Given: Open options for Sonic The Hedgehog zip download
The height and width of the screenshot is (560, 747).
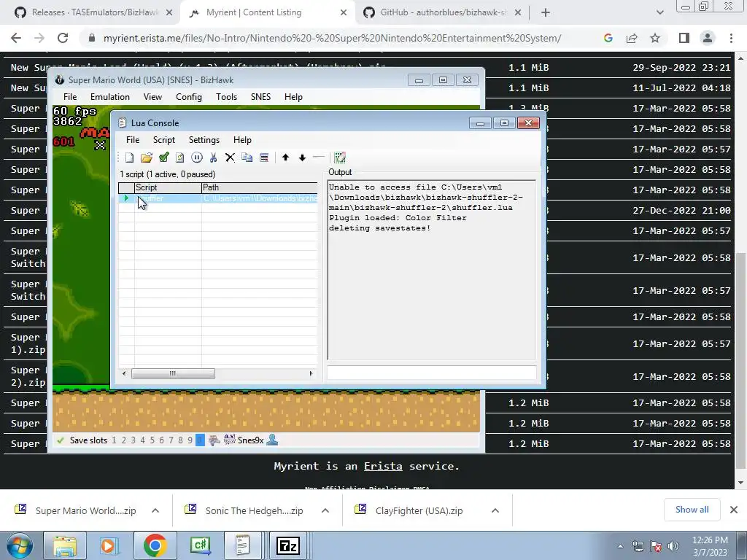Looking at the screenshot, I should (x=325, y=510).
